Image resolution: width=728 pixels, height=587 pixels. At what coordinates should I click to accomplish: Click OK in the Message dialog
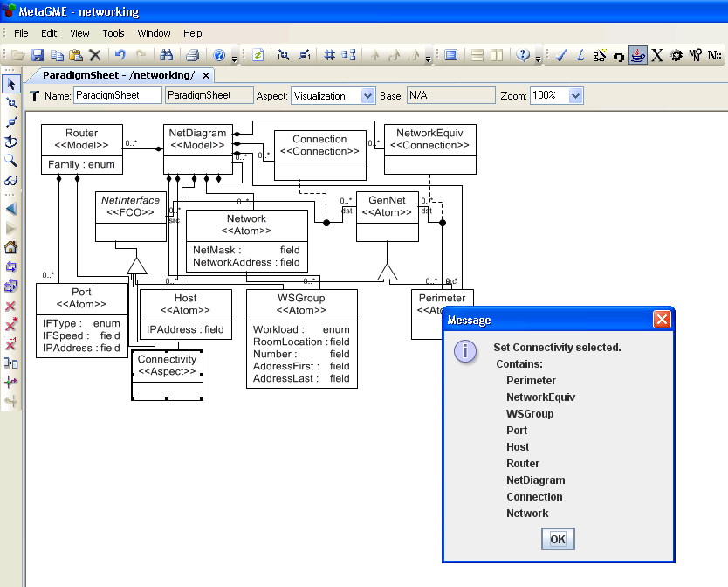pos(557,539)
